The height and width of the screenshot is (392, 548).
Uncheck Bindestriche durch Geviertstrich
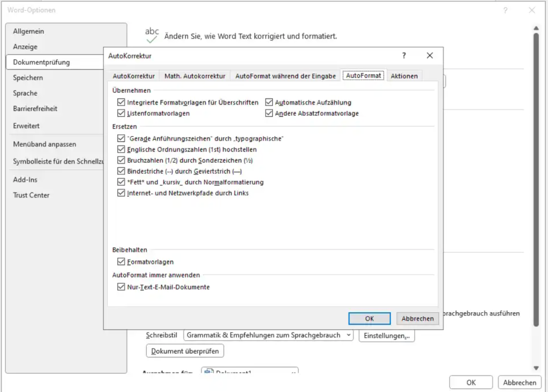click(x=121, y=171)
